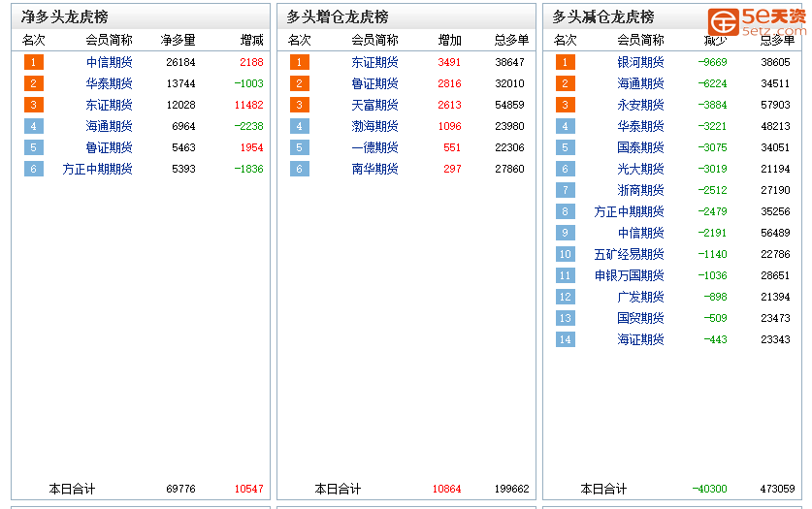Click 会员简称 header in the 净多头龙虎榜 table
Viewport: 812px width, 509px height.
tap(110, 40)
